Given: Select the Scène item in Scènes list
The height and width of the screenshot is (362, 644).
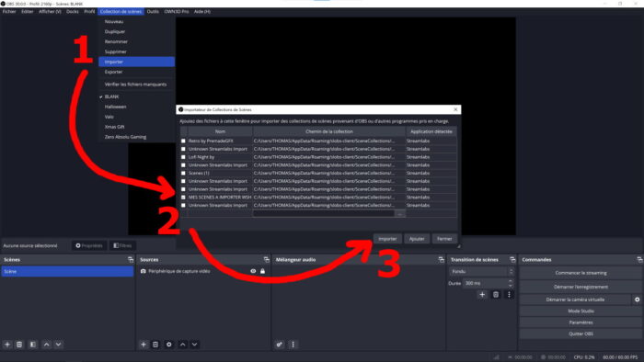Looking at the screenshot, I should 67,271.
